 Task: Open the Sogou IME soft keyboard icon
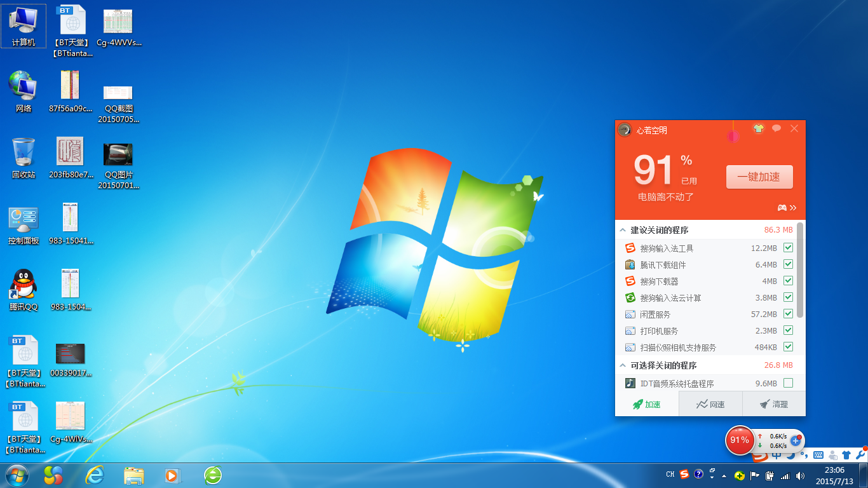[818, 455]
